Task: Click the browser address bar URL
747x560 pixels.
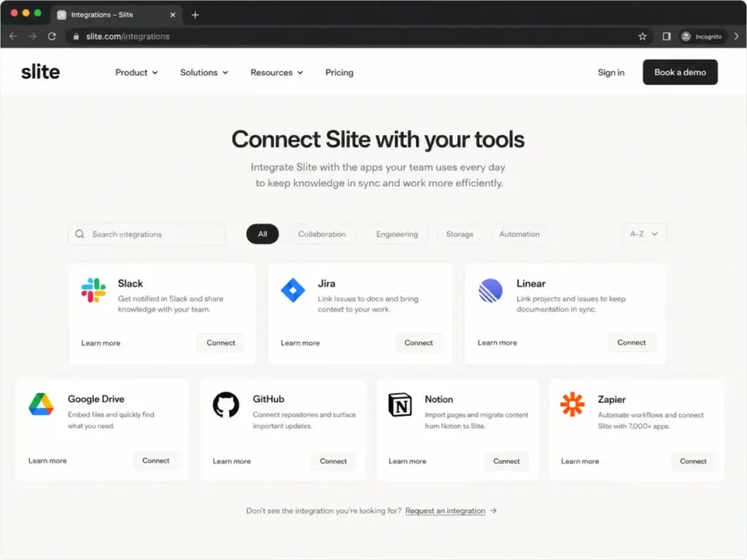Action: pos(128,36)
